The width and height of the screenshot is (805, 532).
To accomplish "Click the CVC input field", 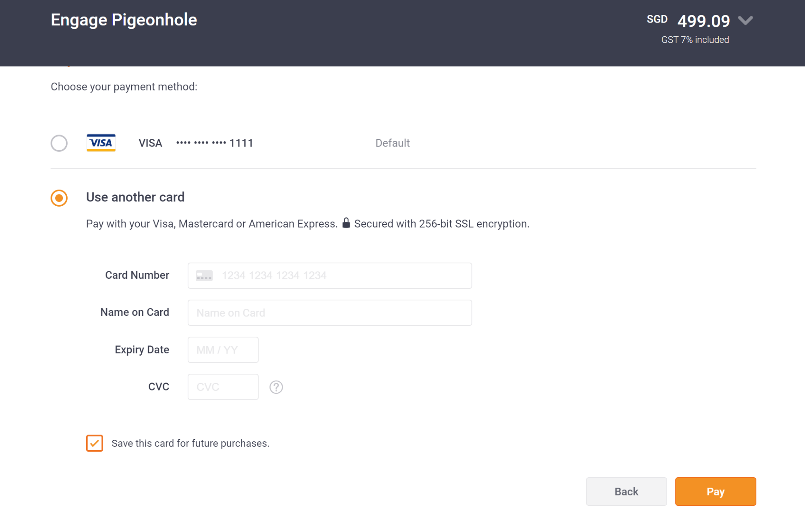I will (223, 387).
